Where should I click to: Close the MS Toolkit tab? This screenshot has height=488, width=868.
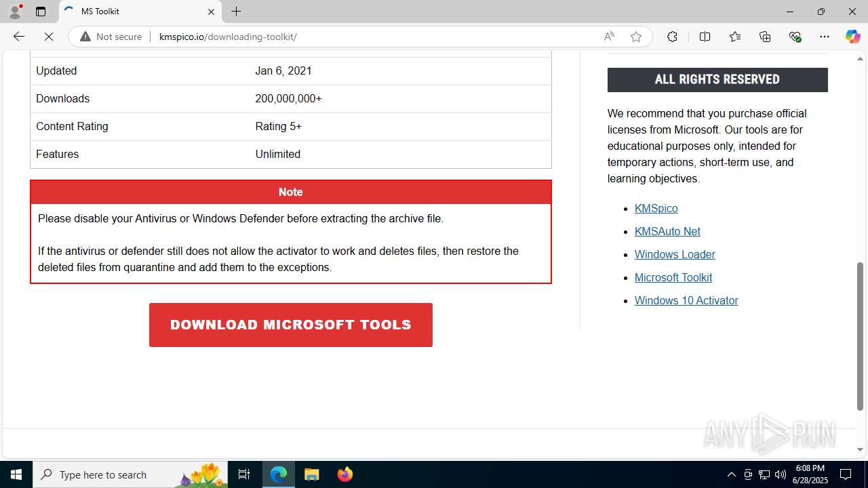(x=211, y=12)
